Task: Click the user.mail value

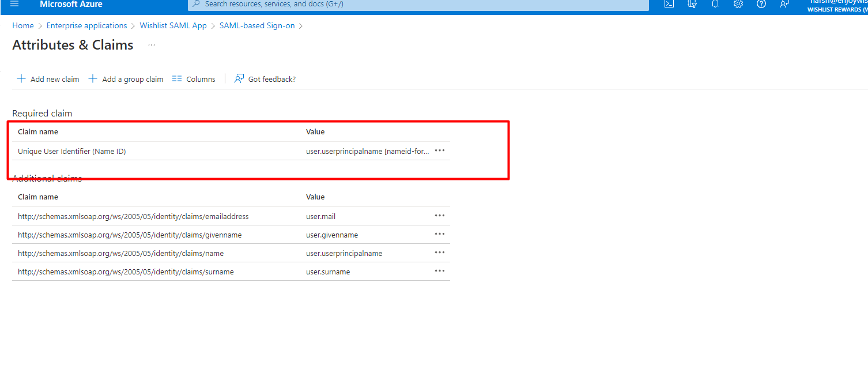Action: tap(320, 217)
